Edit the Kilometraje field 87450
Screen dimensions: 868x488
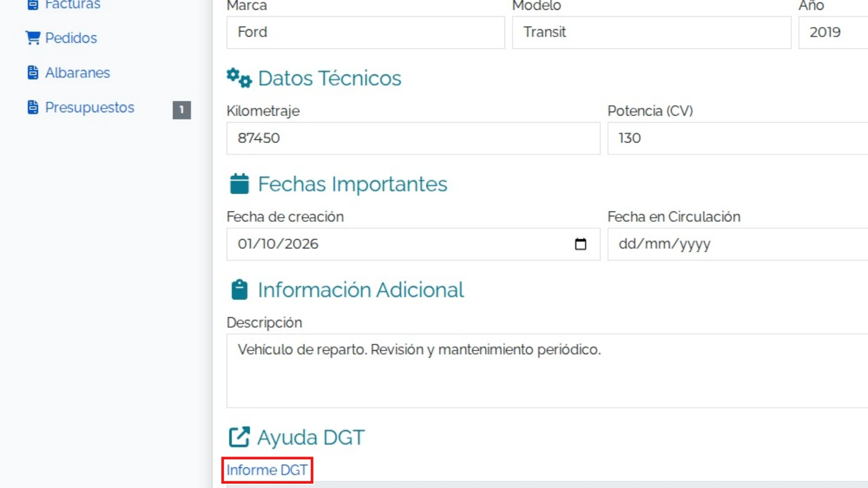click(413, 138)
